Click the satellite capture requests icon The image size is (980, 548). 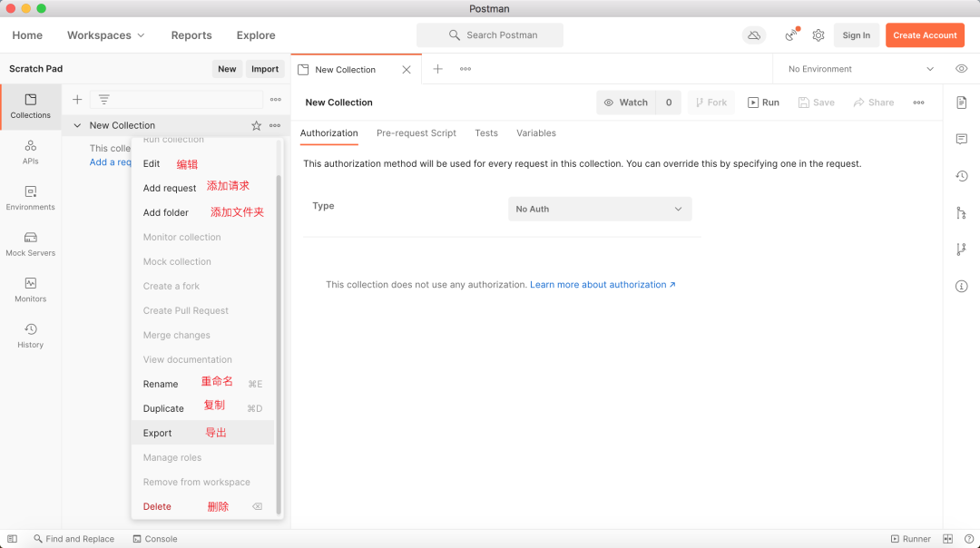[792, 35]
